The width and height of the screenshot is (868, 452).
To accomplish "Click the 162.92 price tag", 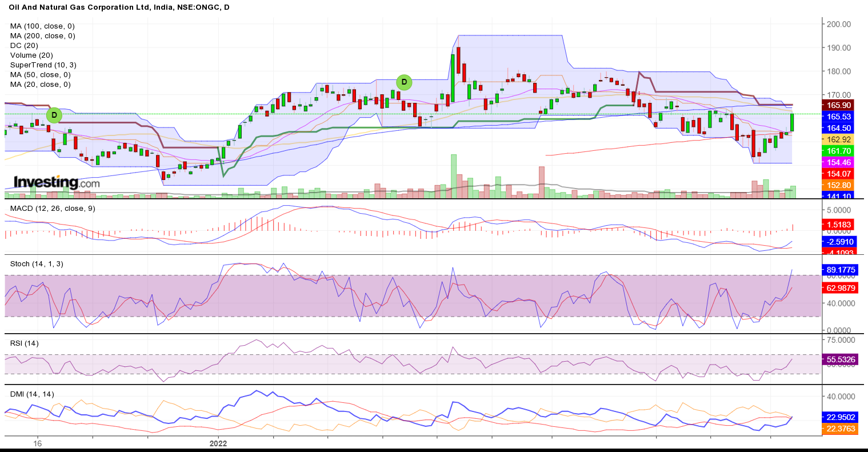I will [839, 139].
